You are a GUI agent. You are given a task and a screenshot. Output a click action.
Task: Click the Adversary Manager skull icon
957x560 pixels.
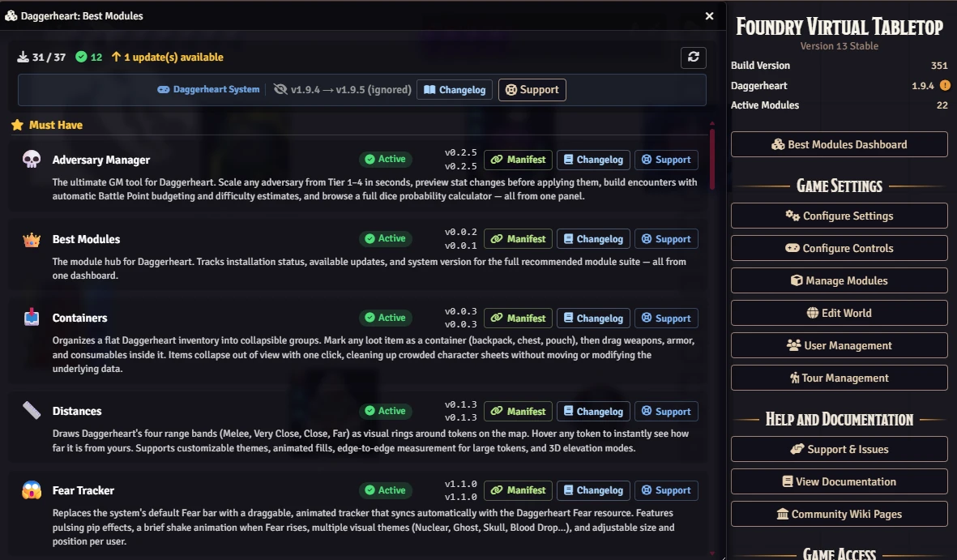tap(31, 160)
